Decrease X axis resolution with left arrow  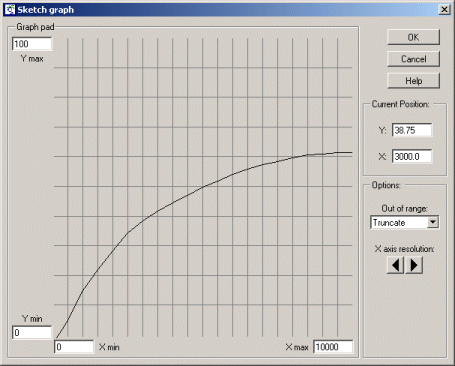click(395, 265)
